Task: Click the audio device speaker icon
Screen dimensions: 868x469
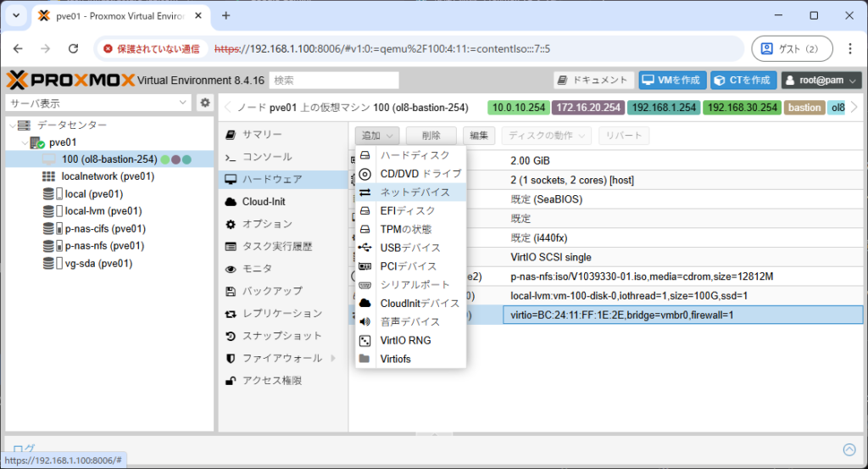Action: tap(364, 321)
